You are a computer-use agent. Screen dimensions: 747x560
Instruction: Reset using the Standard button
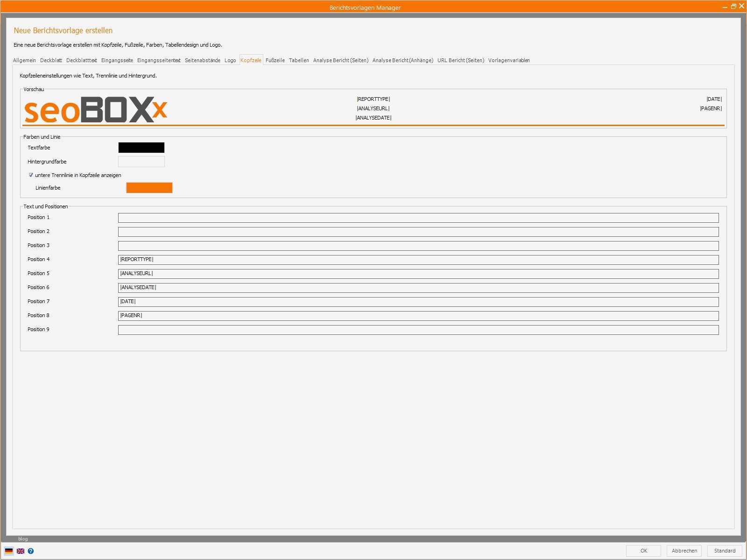(x=725, y=551)
